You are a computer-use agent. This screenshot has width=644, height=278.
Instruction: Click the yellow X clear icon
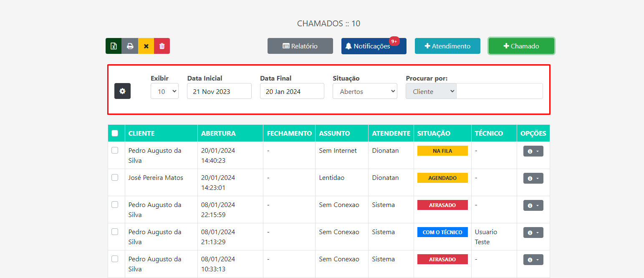146,46
